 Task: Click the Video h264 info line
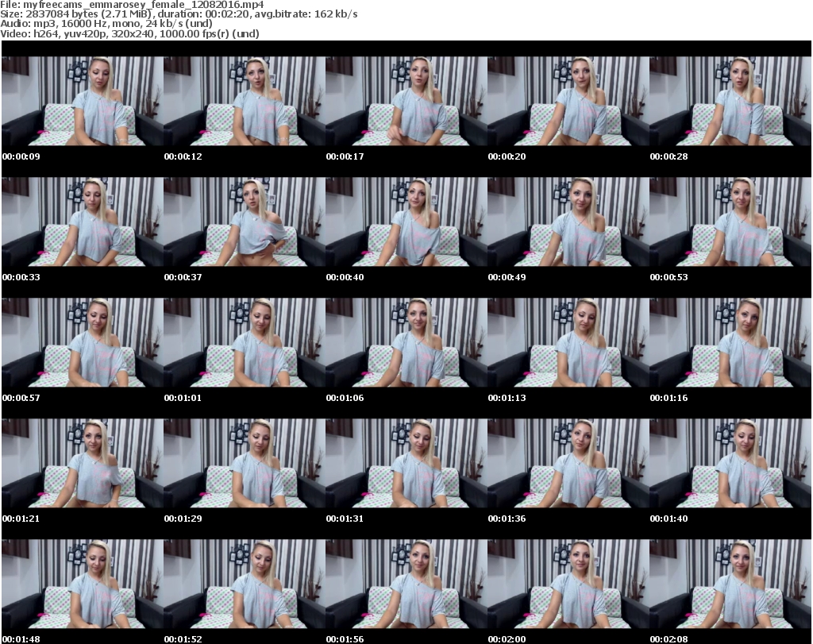click(x=129, y=33)
